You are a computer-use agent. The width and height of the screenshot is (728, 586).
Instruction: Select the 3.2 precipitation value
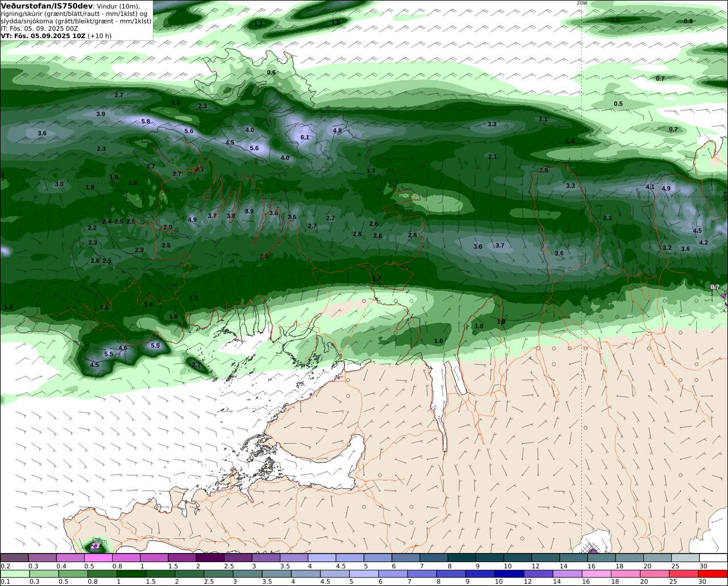[x=667, y=247]
